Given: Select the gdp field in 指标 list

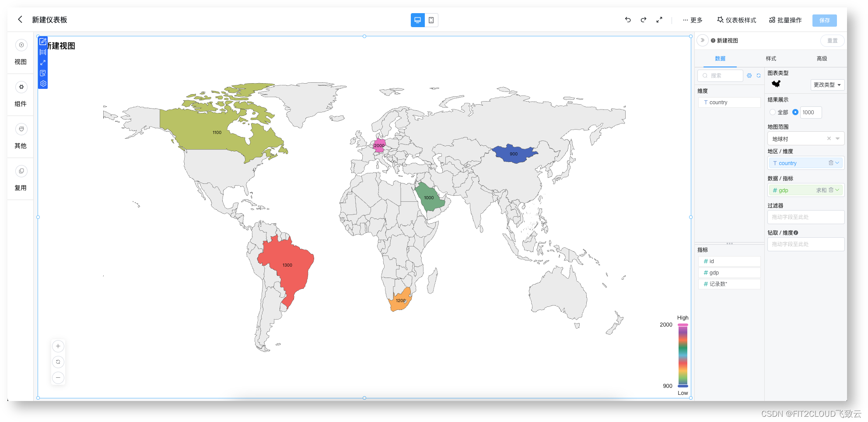Looking at the screenshot, I should tap(729, 273).
